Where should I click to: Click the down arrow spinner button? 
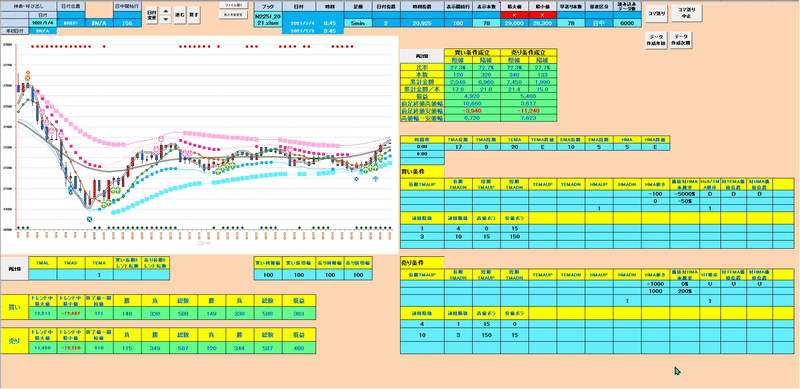tap(166, 19)
